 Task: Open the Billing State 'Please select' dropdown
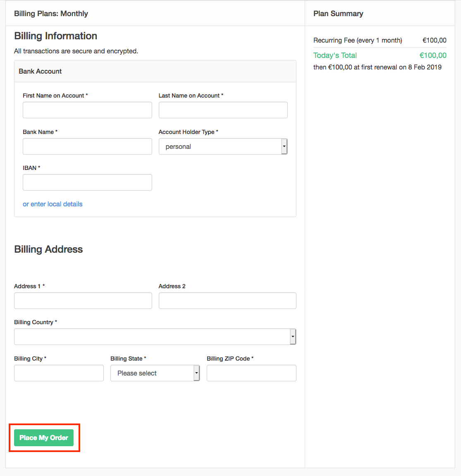(155, 373)
